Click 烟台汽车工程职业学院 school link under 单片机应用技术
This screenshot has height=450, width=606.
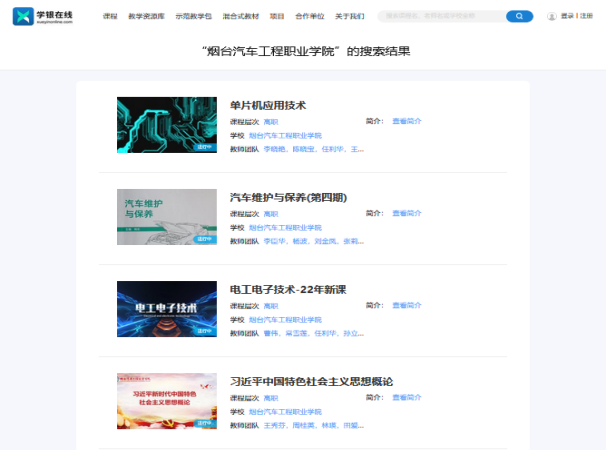click(285, 135)
